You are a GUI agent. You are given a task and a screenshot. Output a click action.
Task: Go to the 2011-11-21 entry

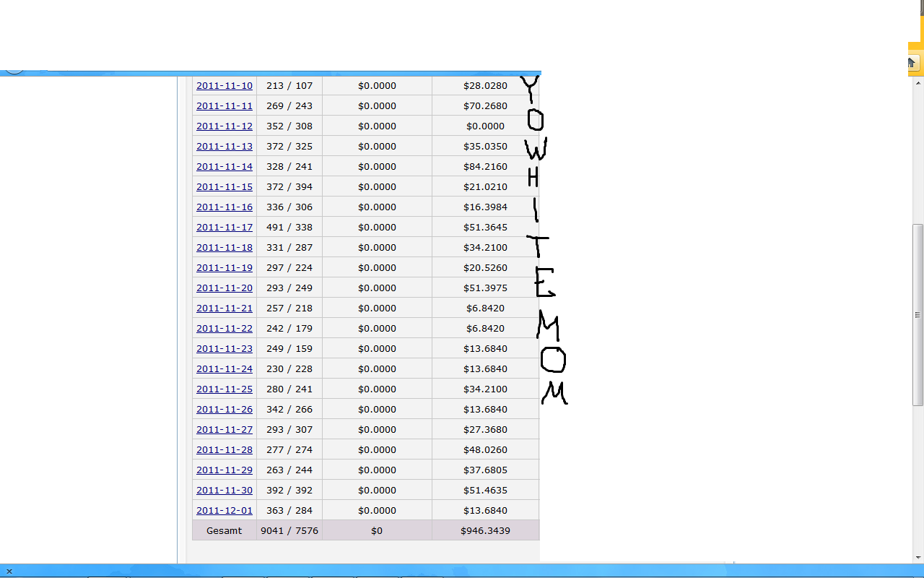pyautogui.click(x=225, y=308)
